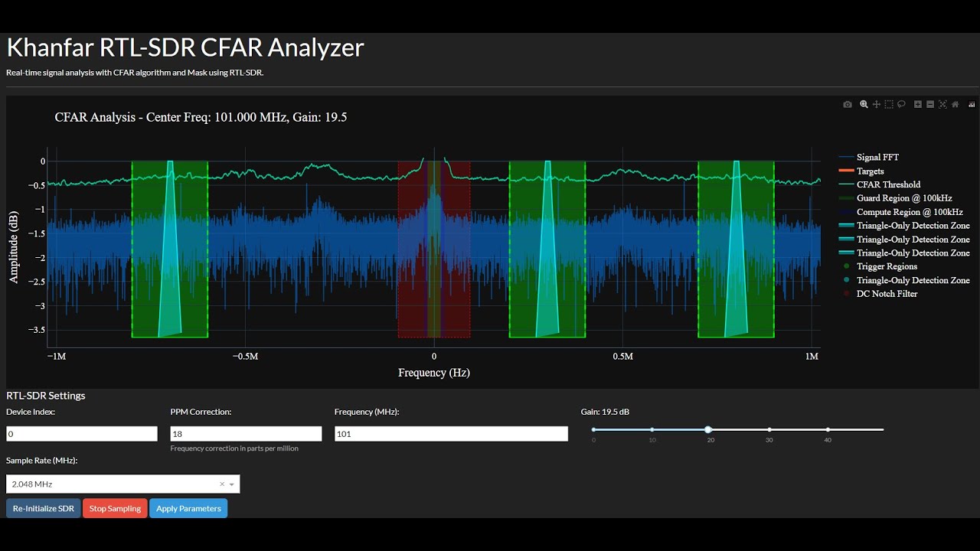Click the Frequency (Hz) axis label
This screenshot has height=551, width=980.
[434, 373]
